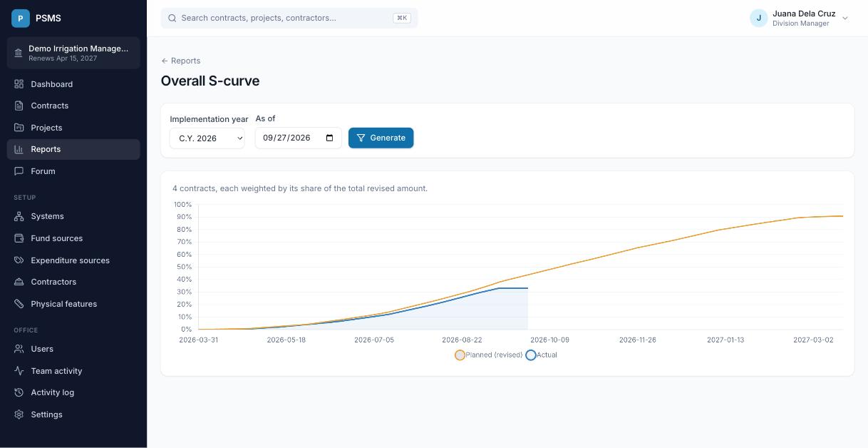Click the Juana Dela Cruz name
Screen dimensions: 868x448
click(x=804, y=14)
